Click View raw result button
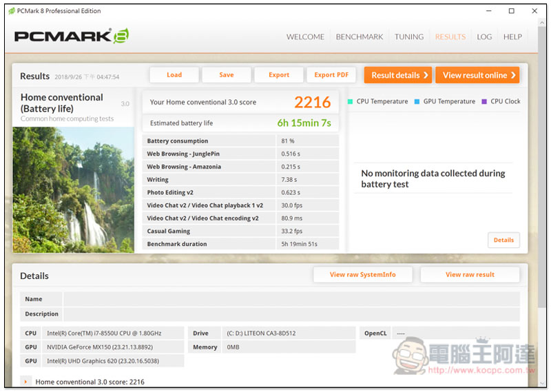 pyautogui.click(x=470, y=275)
